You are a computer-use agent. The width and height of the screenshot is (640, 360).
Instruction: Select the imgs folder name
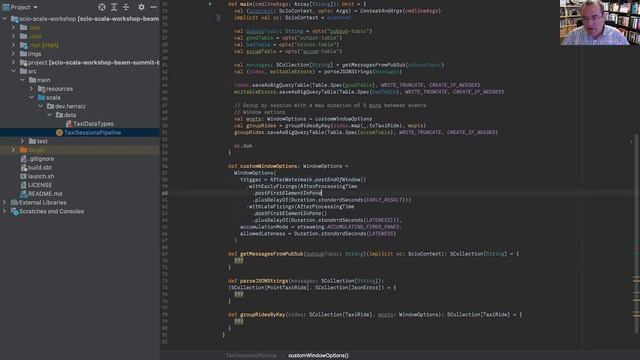pyautogui.click(x=35, y=53)
